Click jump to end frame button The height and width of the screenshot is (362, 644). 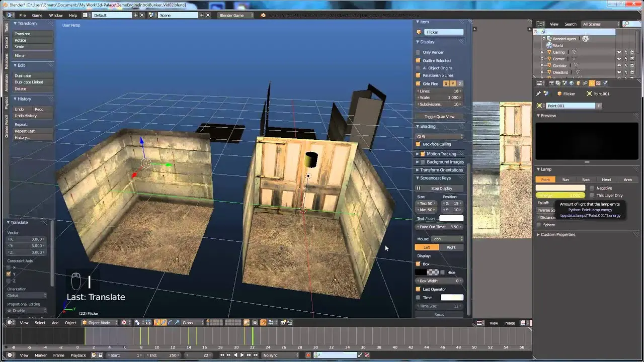coord(256,355)
